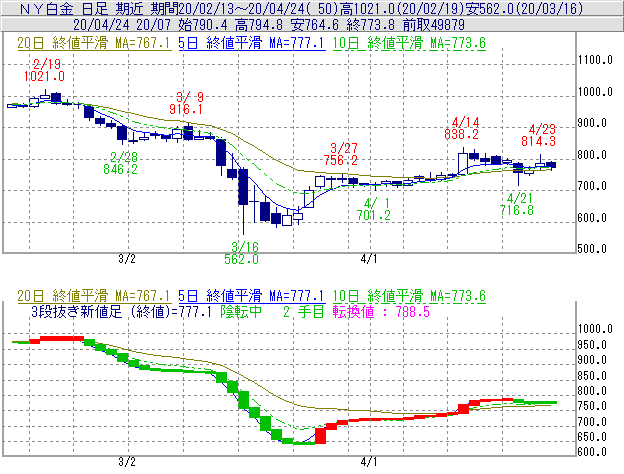Click the 4/1 701.2 low label
Screen dimensions: 624x474
click(x=374, y=209)
